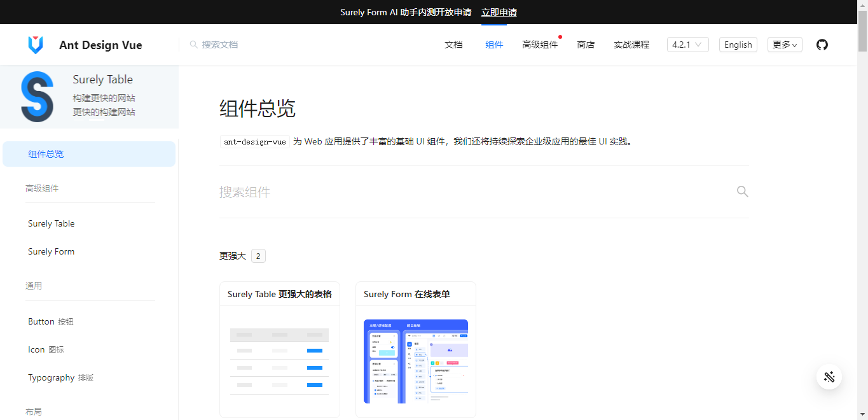Open the 实战课程 nav item

coord(631,45)
